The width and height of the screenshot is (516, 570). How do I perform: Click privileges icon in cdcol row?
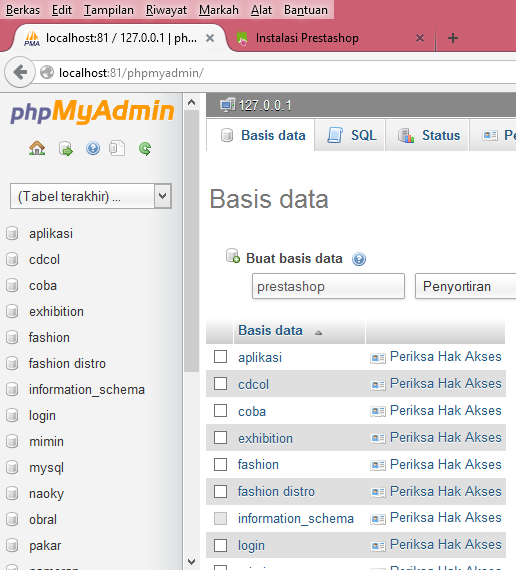[x=378, y=385]
